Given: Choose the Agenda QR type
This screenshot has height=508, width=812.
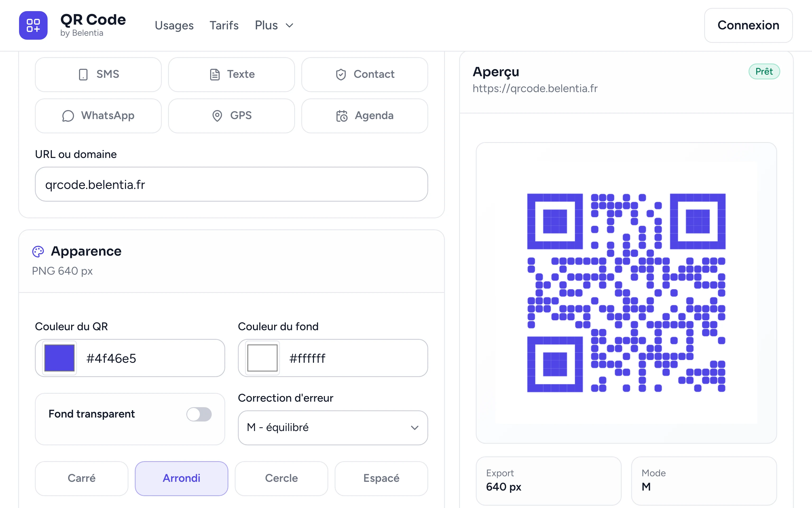Looking at the screenshot, I should tap(365, 116).
